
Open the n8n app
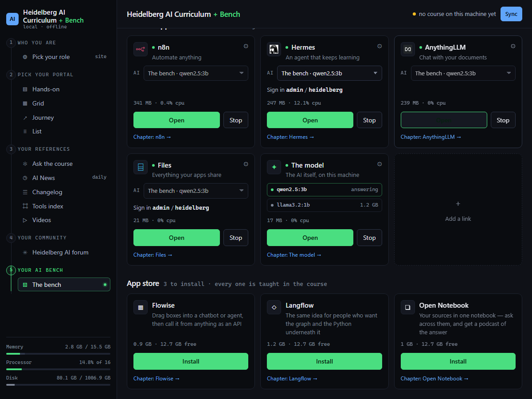(176, 120)
